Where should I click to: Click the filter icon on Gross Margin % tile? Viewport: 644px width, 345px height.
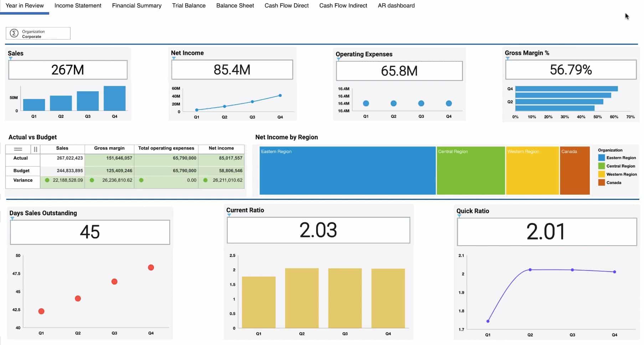(x=508, y=58)
